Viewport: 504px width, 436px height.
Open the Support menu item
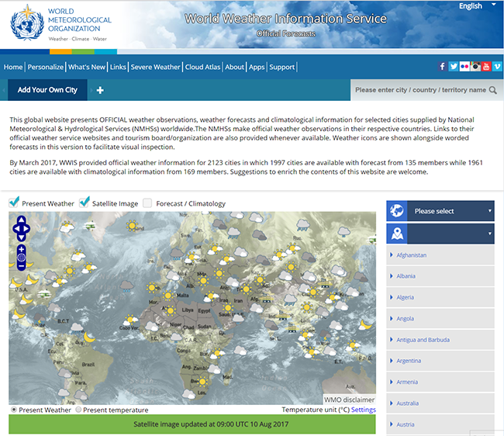pos(282,67)
